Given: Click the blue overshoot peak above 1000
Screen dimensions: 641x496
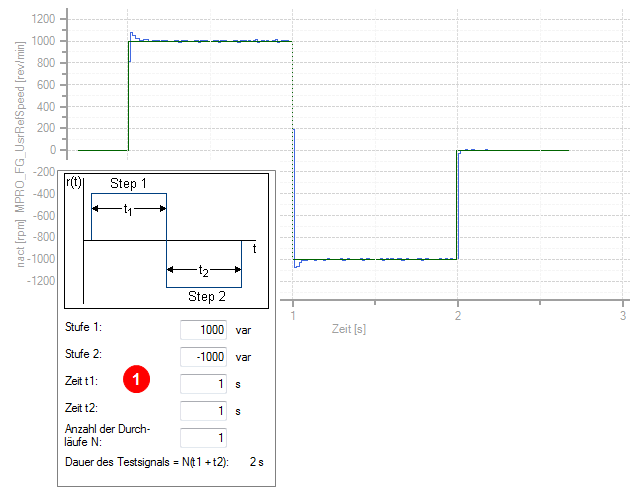Looking at the screenshot, I should pyautogui.click(x=131, y=35).
